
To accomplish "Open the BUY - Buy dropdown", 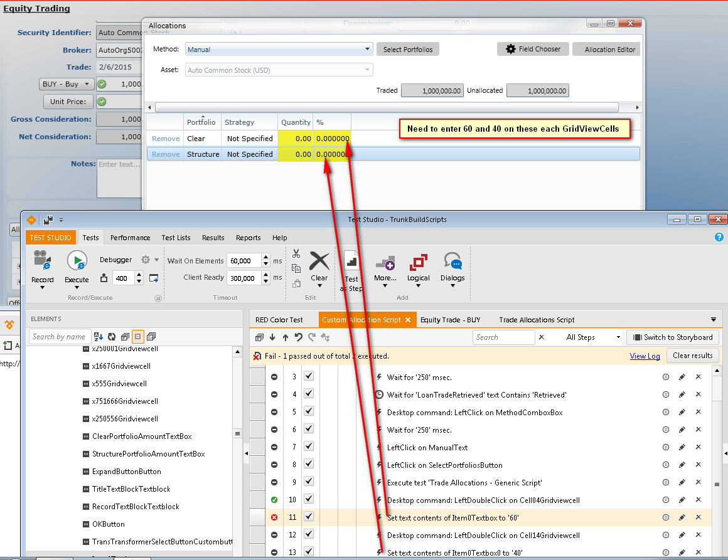I will [x=67, y=84].
